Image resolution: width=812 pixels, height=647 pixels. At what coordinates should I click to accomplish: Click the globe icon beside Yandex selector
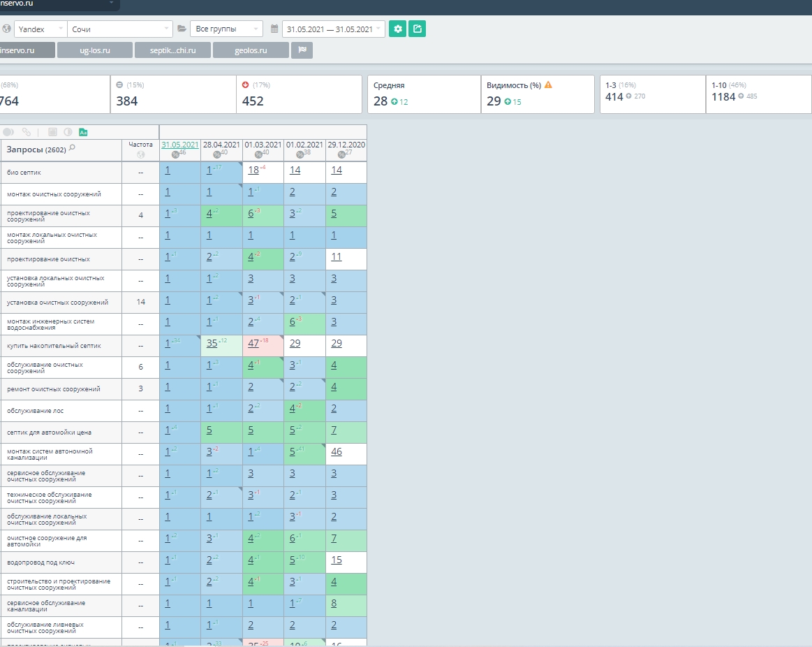[6, 29]
